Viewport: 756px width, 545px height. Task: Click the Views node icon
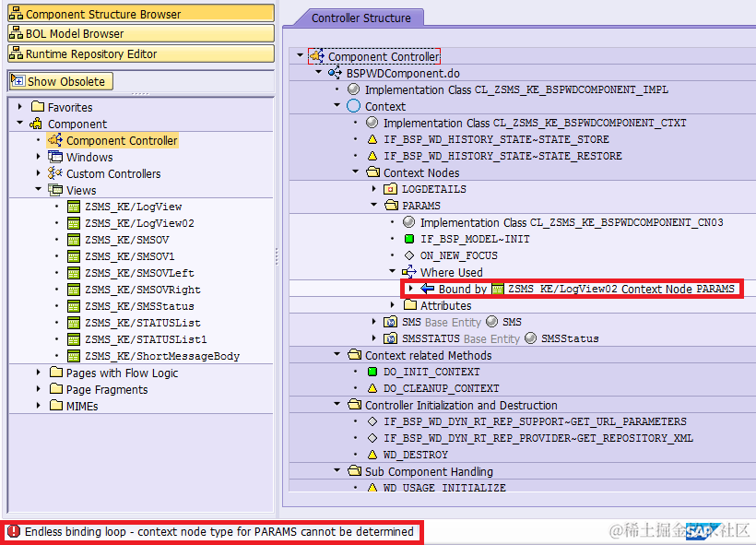point(55,190)
